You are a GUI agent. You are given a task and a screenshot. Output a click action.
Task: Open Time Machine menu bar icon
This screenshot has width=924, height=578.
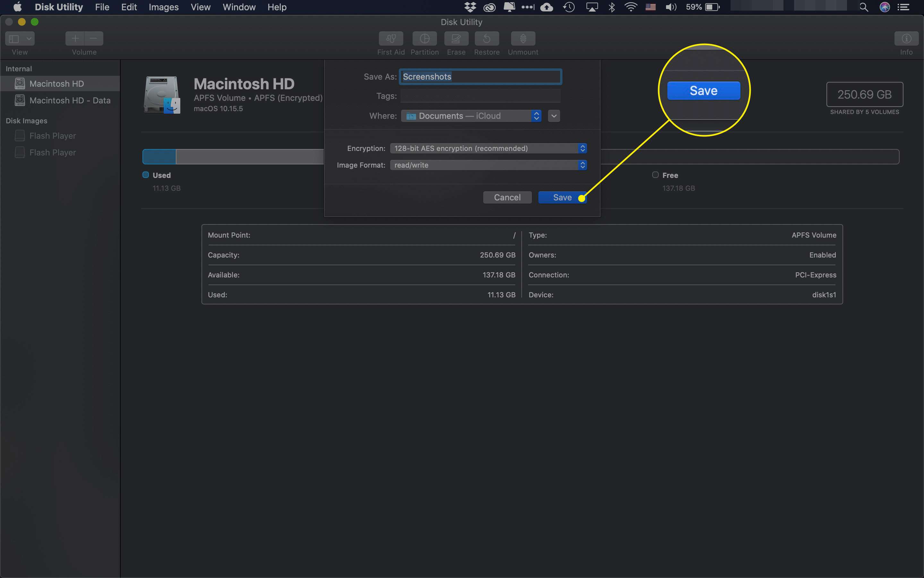point(569,7)
